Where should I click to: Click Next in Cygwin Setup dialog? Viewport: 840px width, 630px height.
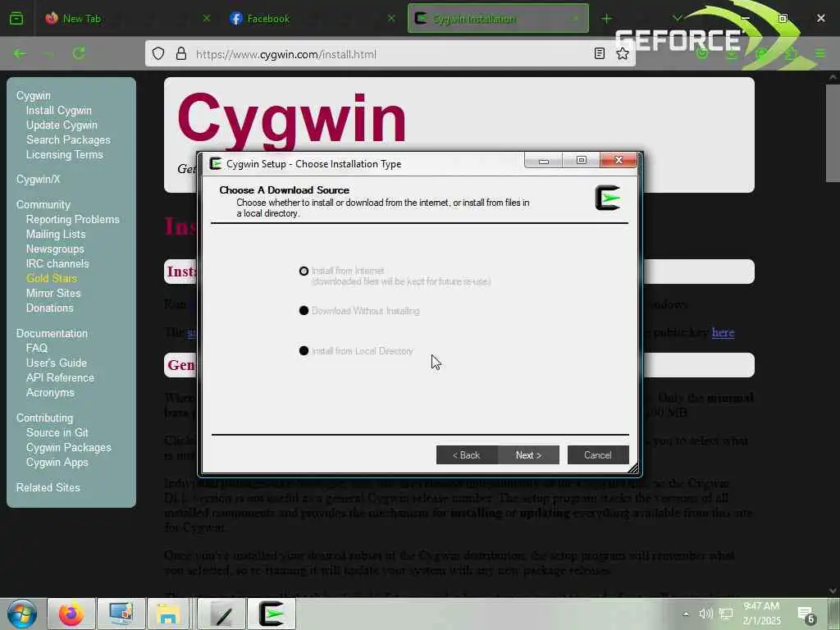pyautogui.click(x=528, y=454)
